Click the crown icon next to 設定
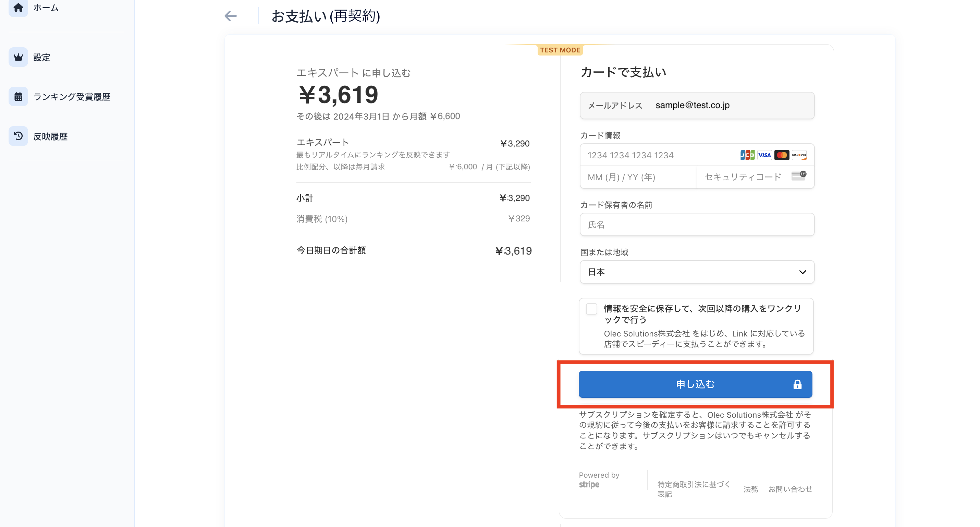The height and width of the screenshot is (527, 980). [18, 57]
